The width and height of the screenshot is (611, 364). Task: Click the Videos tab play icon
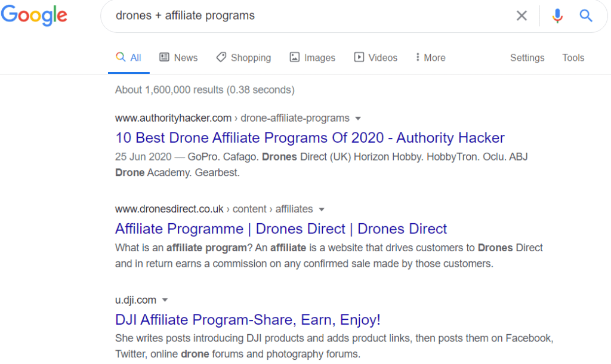[359, 57]
